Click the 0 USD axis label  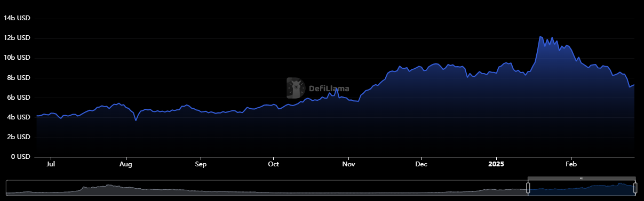pos(20,157)
